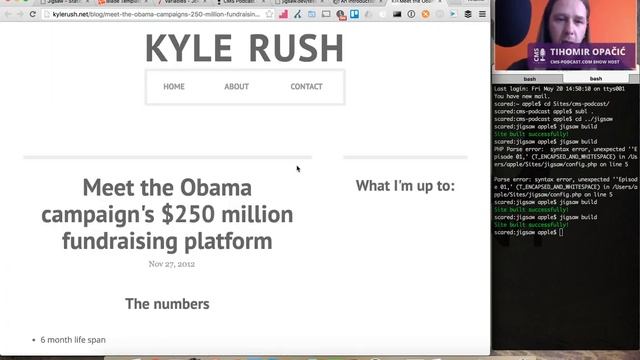Click the list item 6 month life span
640x360 pixels.
pos(73,340)
